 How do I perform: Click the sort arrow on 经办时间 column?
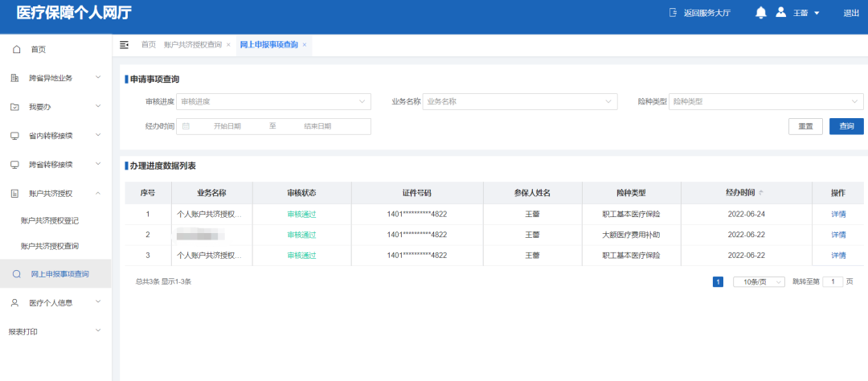click(761, 193)
